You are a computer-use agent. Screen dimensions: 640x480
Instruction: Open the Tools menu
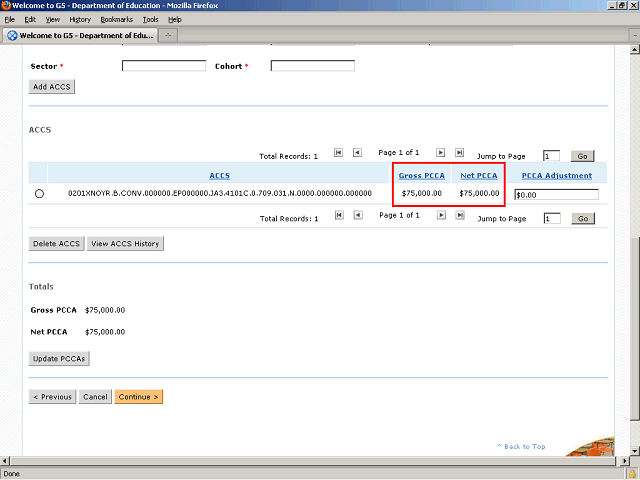[x=150, y=20]
